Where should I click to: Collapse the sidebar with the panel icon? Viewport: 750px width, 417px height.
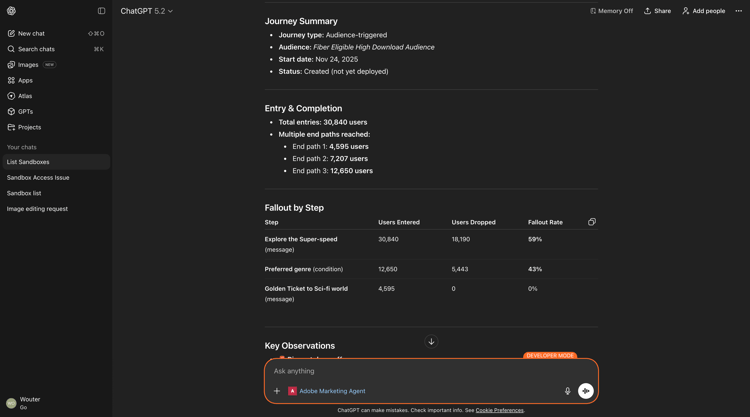(101, 11)
